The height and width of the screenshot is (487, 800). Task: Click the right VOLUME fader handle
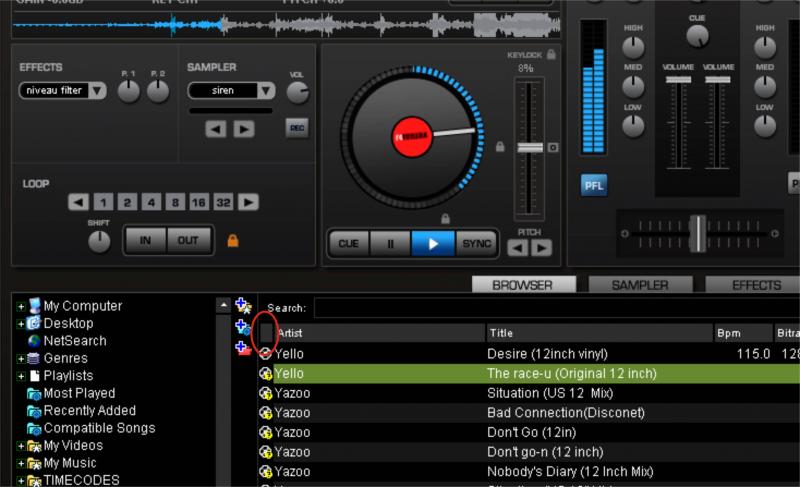pyautogui.click(x=717, y=80)
